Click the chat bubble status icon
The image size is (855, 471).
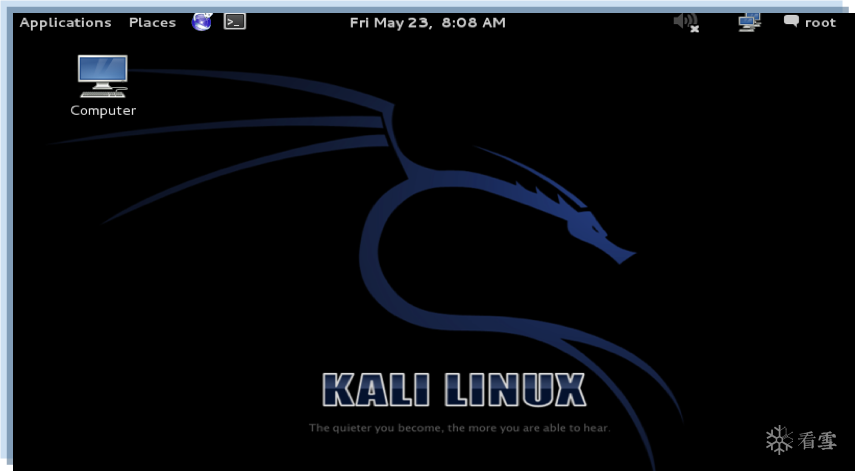pos(791,22)
